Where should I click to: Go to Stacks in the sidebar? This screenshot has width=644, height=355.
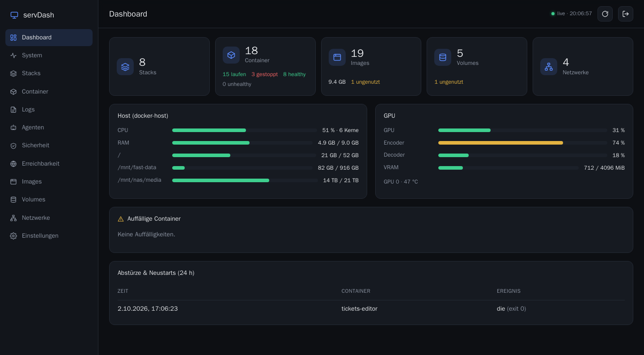(49, 73)
